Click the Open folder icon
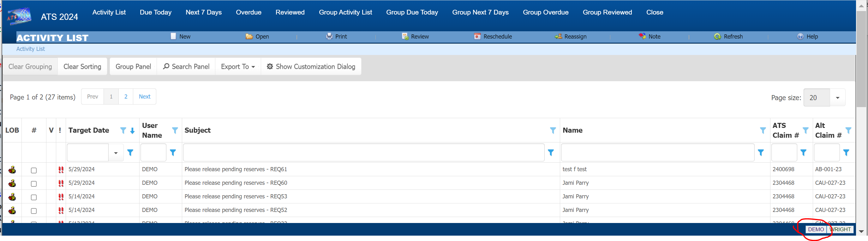868x241 pixels. (x=249, y=36)
